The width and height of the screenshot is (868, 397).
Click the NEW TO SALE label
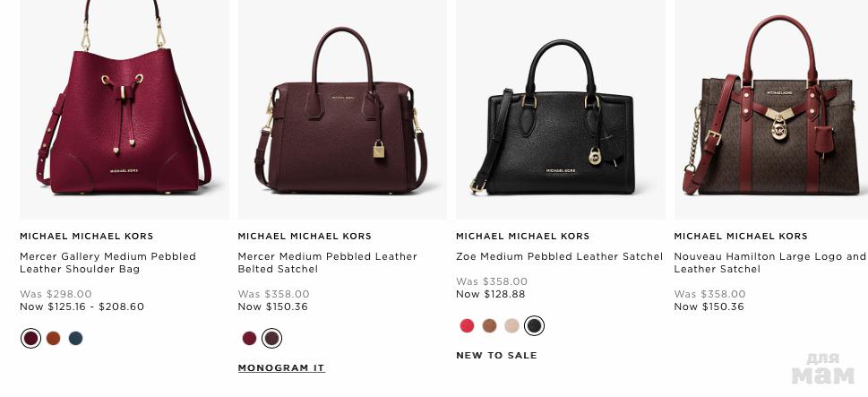coord(496,356)
